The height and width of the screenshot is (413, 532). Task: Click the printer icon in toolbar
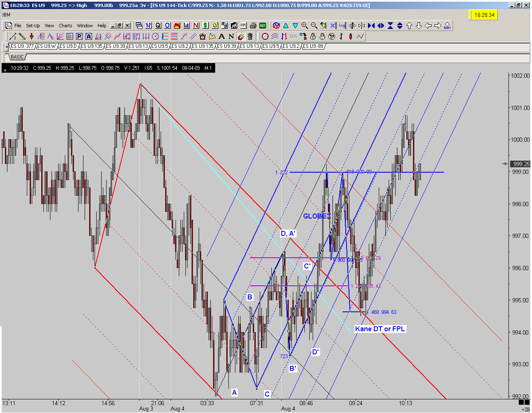pos(253,26)
